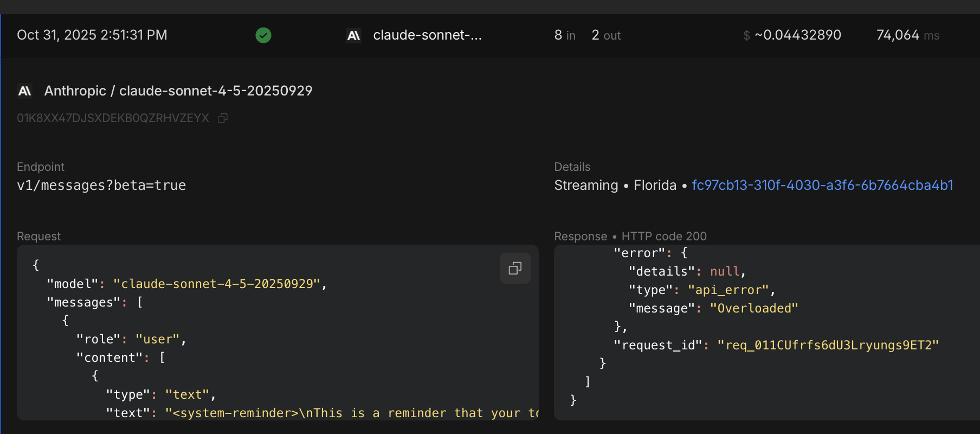Copy the request JSON with the copy button
The width and height of the screenshot is (980, 434).
click(x=515, y=268)
